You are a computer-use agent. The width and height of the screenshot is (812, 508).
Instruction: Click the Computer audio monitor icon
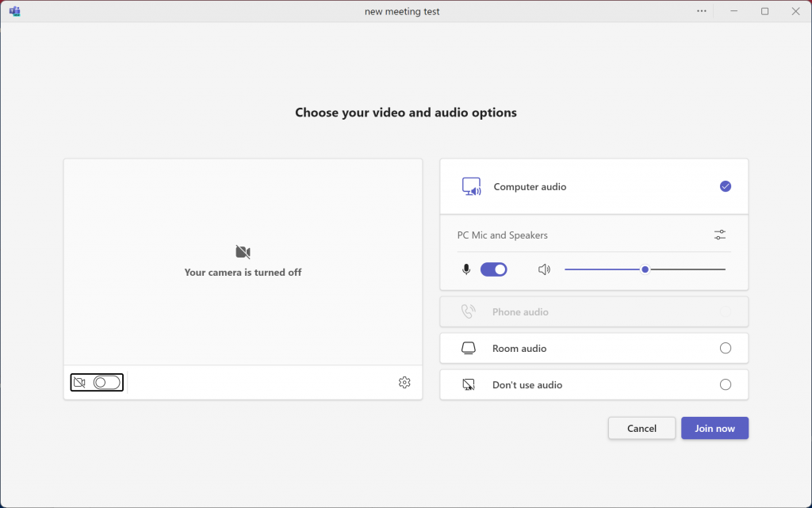471,187
